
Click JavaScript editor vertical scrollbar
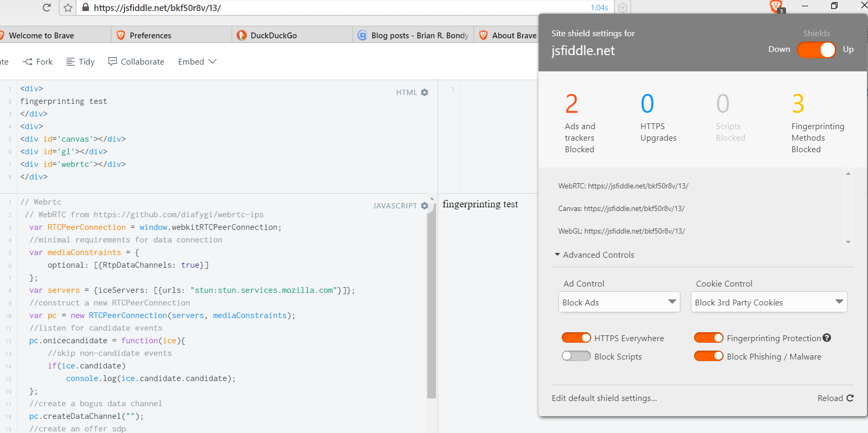click(432, 302)
